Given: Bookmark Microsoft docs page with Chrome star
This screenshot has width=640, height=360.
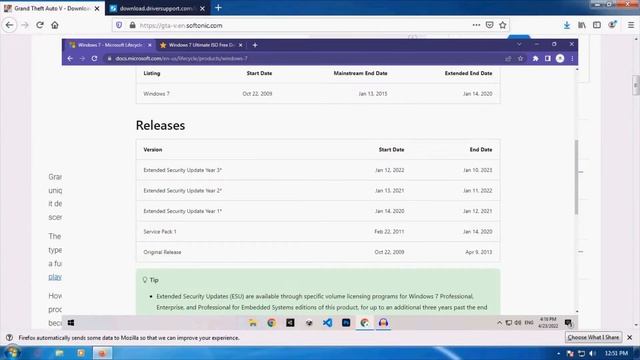Looking at the screenshot, I should coord(520,58).
